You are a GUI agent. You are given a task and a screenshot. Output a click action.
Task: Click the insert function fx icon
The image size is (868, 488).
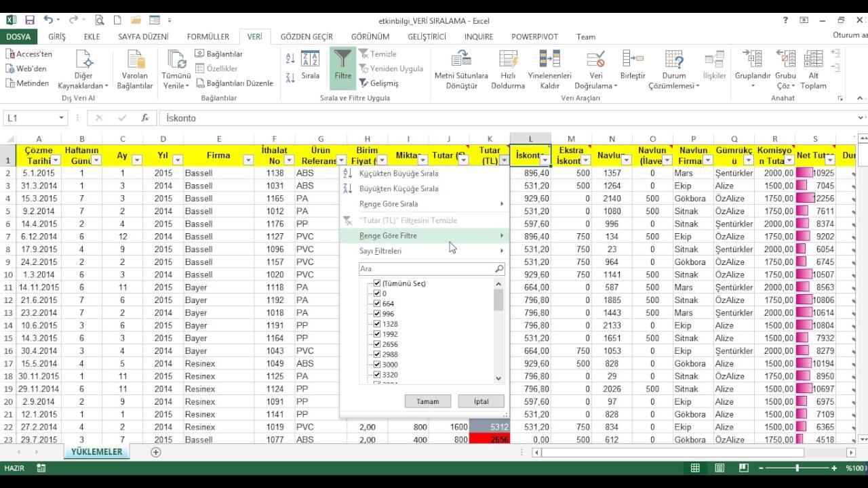pos(144,118)
